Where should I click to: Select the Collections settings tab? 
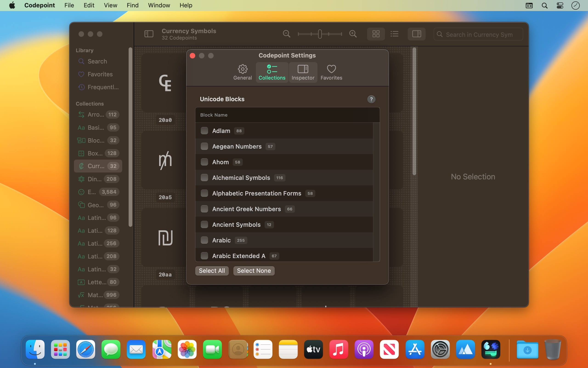[272, 72]
